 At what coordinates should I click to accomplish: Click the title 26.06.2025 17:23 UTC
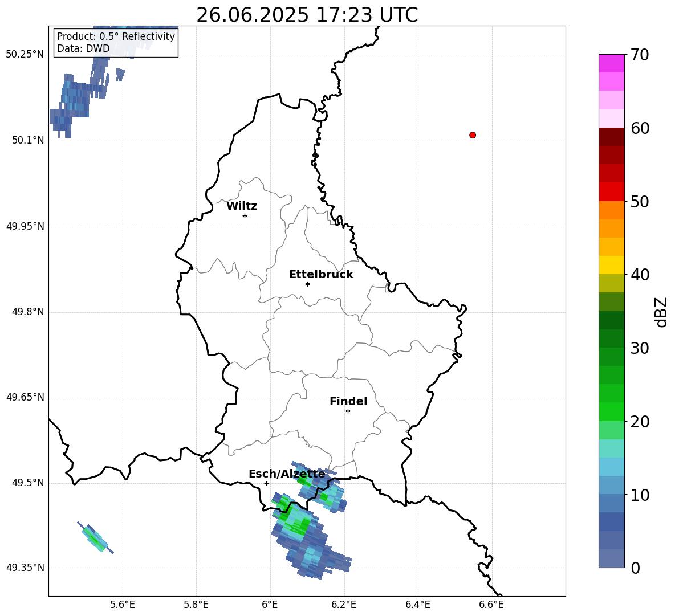tap(307, 15)
